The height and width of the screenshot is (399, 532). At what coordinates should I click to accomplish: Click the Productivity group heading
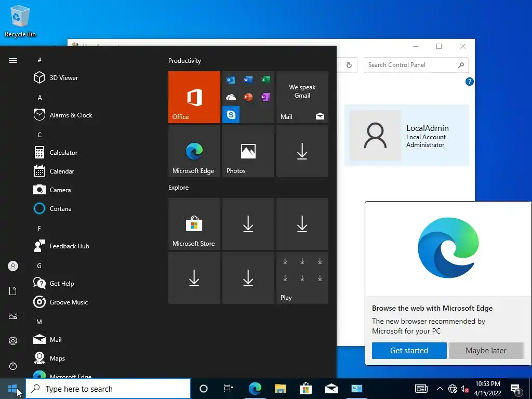(184, 61)
